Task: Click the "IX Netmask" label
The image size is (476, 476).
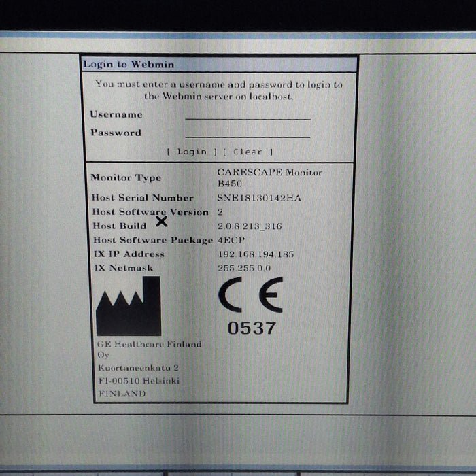Action: coord(124,268)
